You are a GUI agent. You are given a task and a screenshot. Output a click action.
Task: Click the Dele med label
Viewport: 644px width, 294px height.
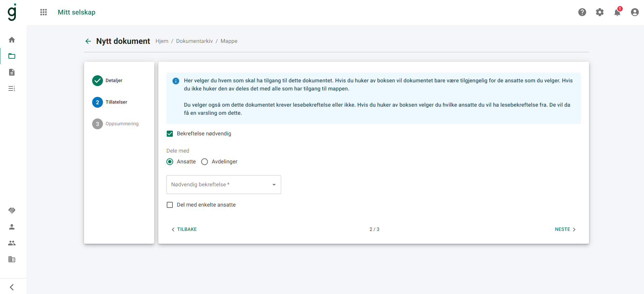[x=178, y=151]
